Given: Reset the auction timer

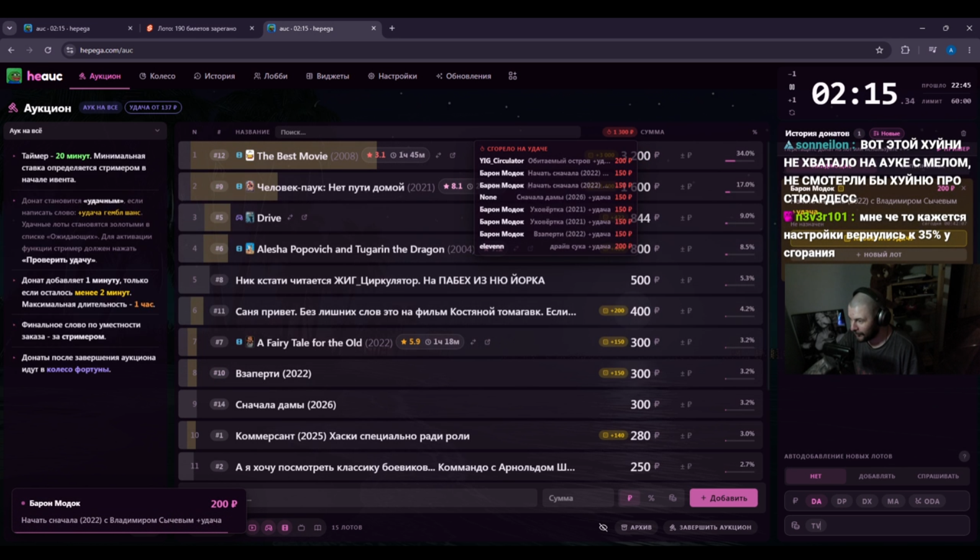Looking at the screenshot, I should click(792, 113).
